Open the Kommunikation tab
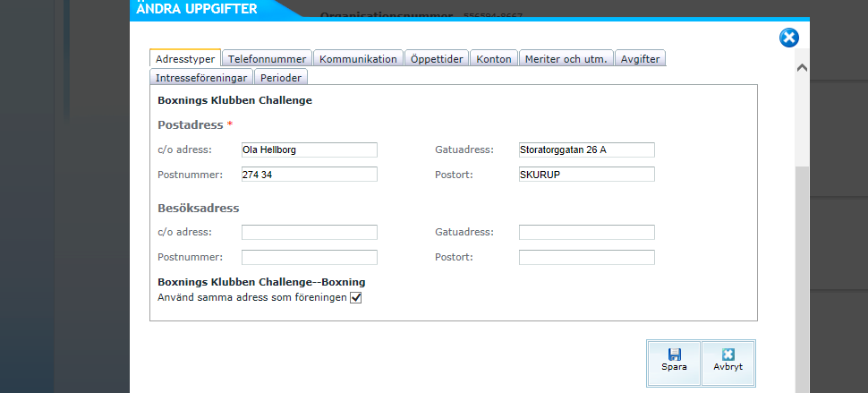 pos(358,59)
